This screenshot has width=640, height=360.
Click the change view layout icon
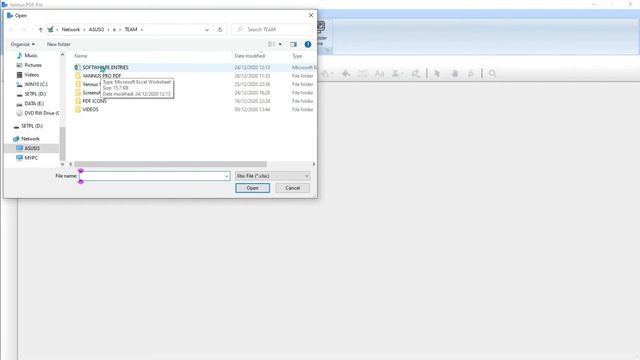point(271,44)
